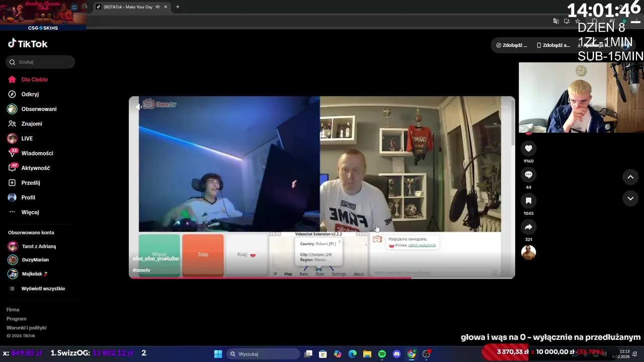Open File Explorer from taskbar
Screen dimensions: 644x362
367,354
